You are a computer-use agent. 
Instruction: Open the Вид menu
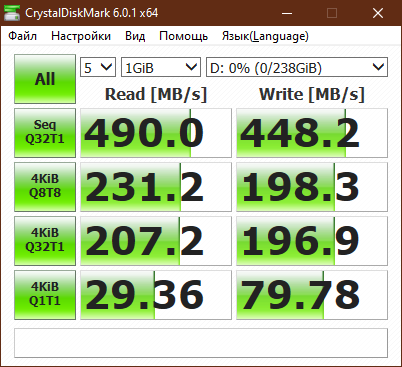[x=135, y=36]
